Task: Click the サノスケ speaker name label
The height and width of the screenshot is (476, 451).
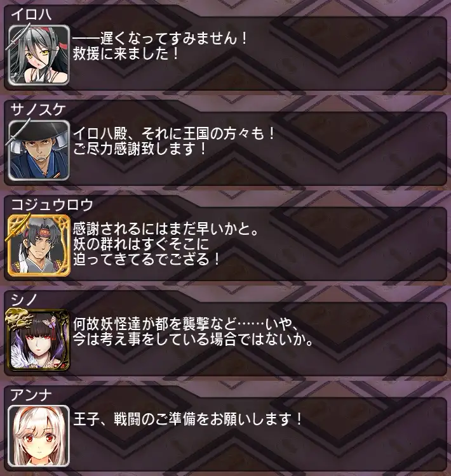Action: click(x=38, y=109)
